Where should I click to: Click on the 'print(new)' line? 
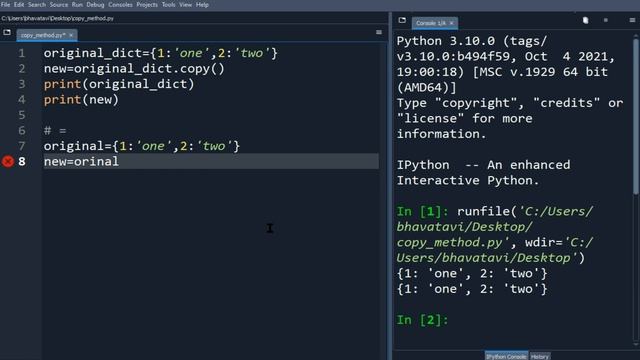click(81, 100)
